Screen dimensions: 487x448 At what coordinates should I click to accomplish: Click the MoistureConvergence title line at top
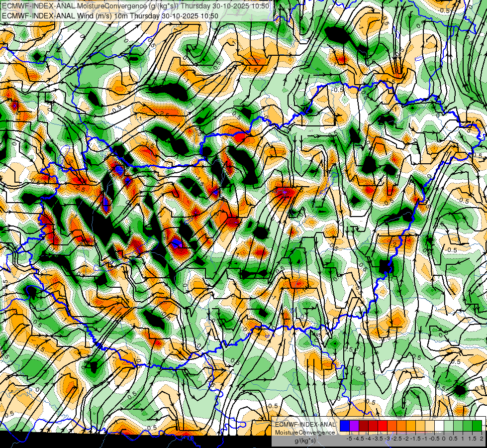pyautogui.click(x=135, y=5)
